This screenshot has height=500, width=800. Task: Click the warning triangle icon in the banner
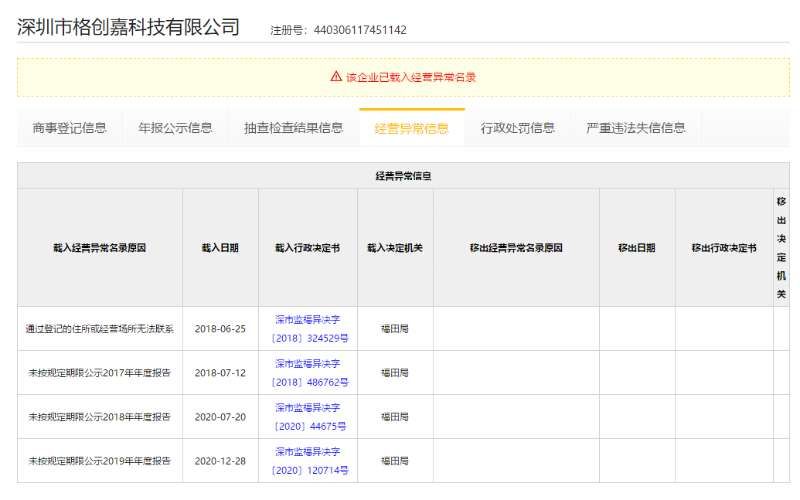(336, 76)
